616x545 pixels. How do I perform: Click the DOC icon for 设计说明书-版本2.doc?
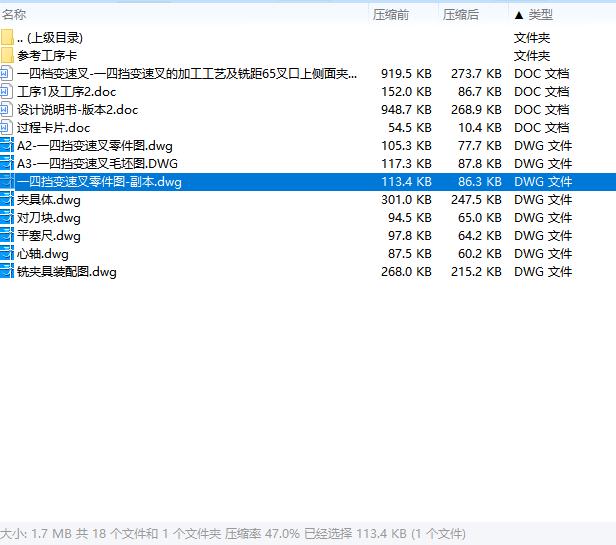point(7,110)
